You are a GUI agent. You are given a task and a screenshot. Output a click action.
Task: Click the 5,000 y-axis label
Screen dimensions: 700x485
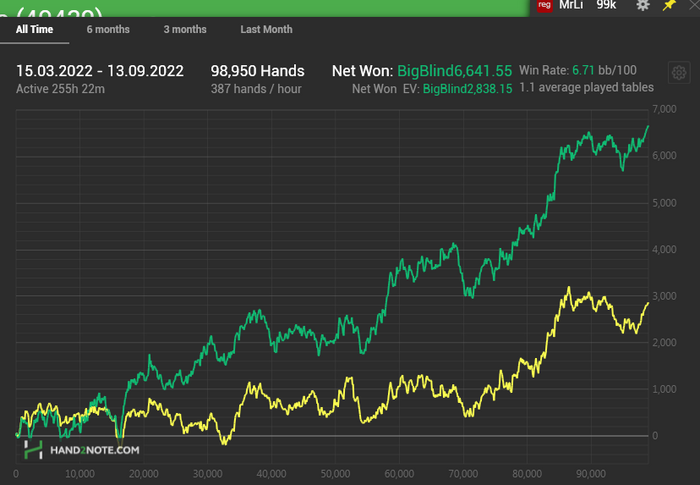pyautogui.click(x=664, y=203)
